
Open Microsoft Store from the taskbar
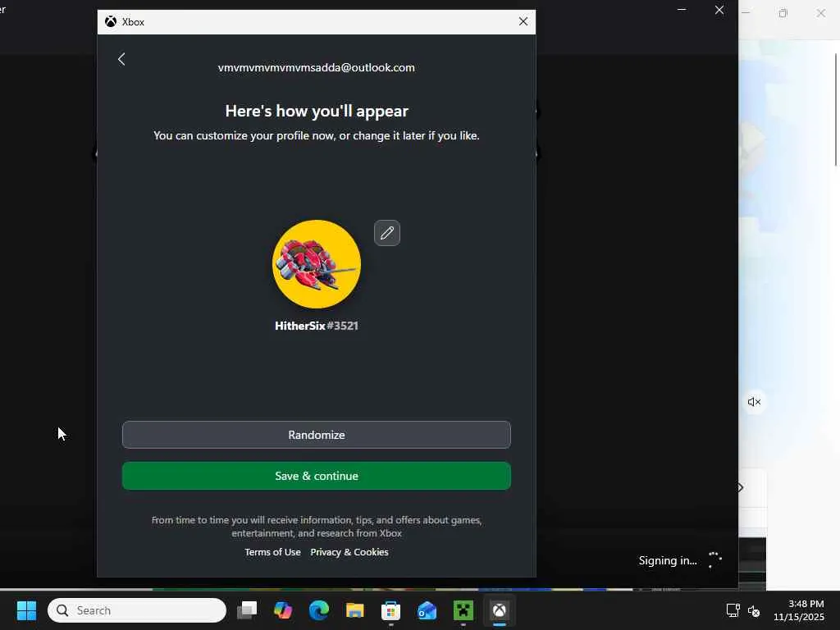tap(390, 610)
